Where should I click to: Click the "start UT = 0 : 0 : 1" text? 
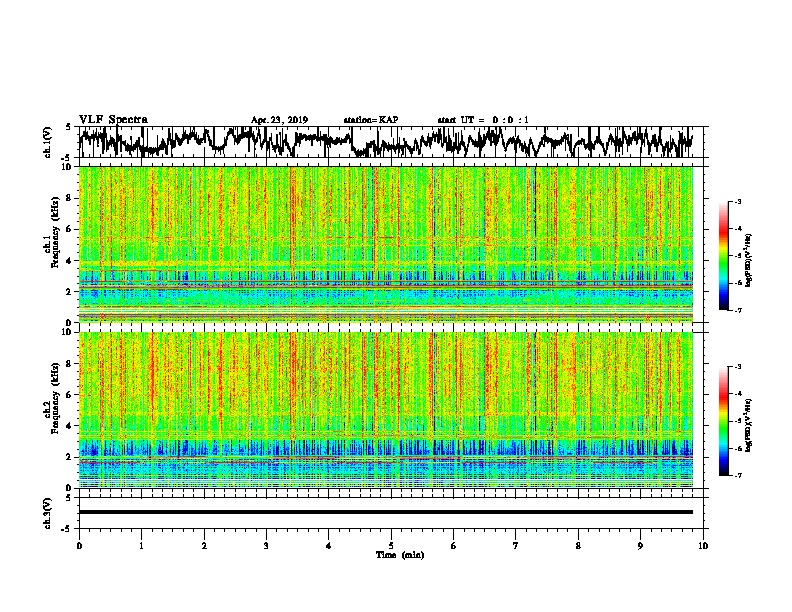click(483, 120)
